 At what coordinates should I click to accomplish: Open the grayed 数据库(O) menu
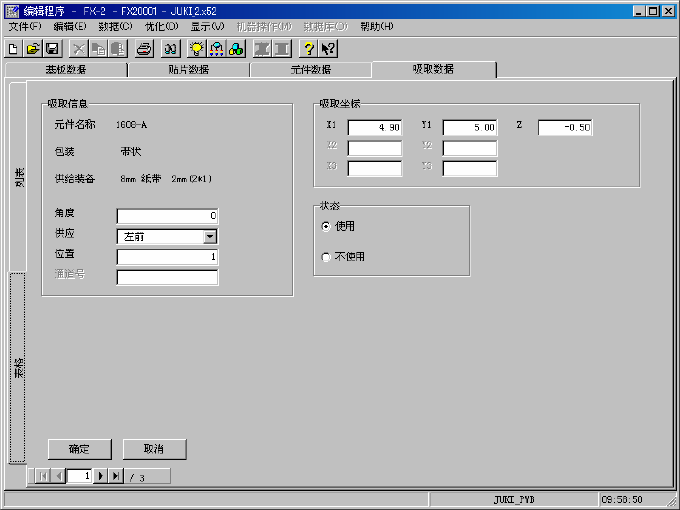(x=326, y=26)
